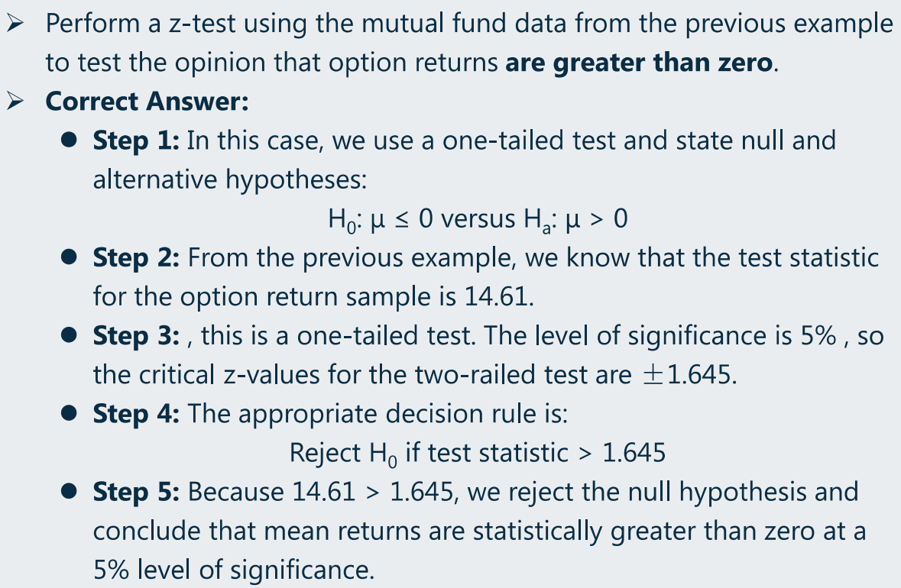
Task: Click the ± symbol before 1.645
Action: tap(653, 376)
